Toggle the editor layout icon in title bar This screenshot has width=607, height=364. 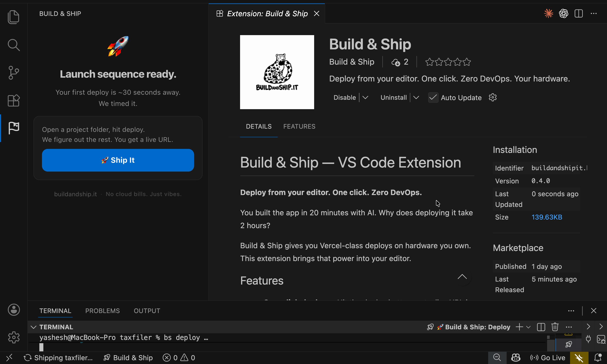[578, 13]
